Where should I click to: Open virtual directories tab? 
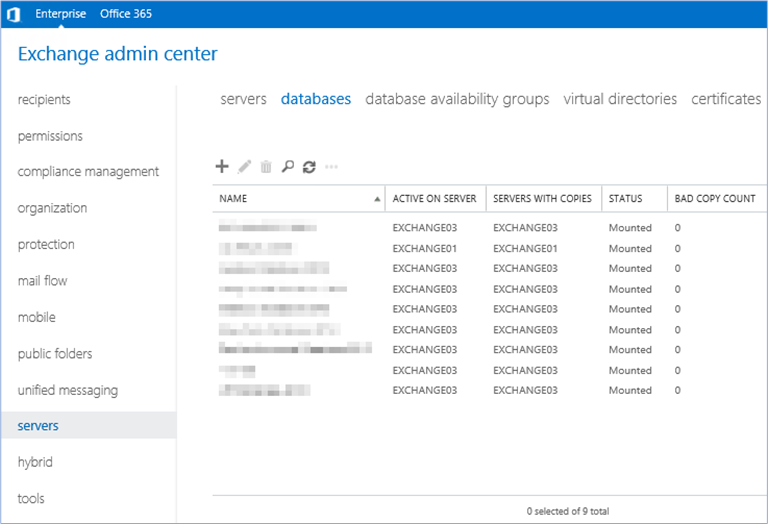[620, 99]
